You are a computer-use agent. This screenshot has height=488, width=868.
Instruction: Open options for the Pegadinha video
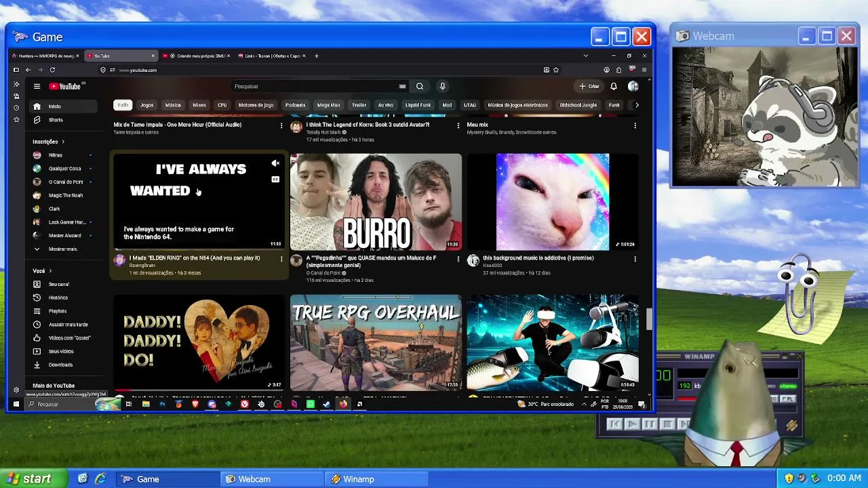click(x=458, y=259)
